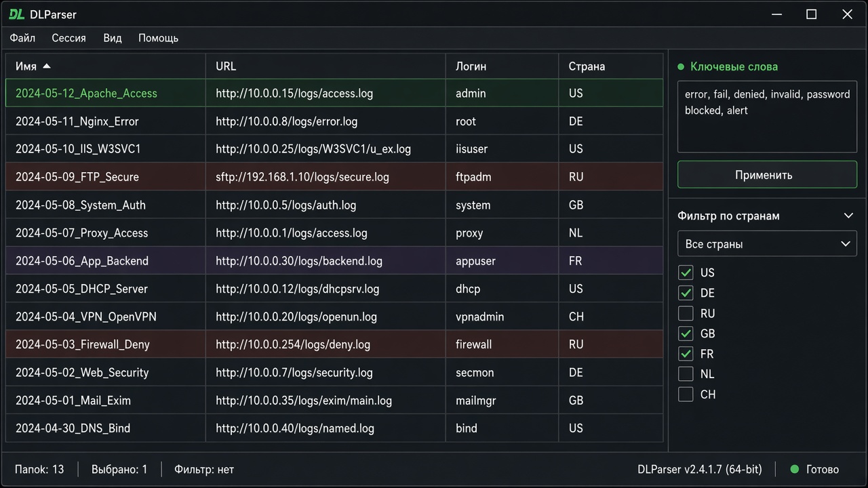Open the Помощь menu
868x488 pixels.
point(158,38)
